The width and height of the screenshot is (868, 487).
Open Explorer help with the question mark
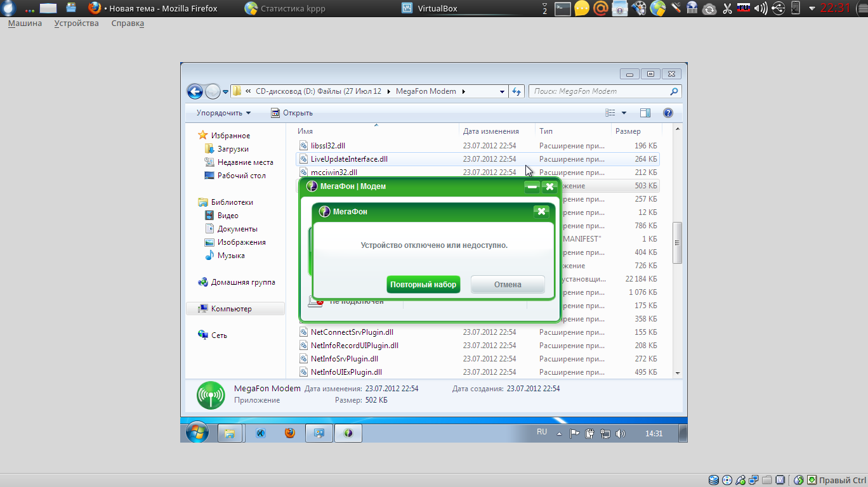pyautogui.click(x=667, y=113)
